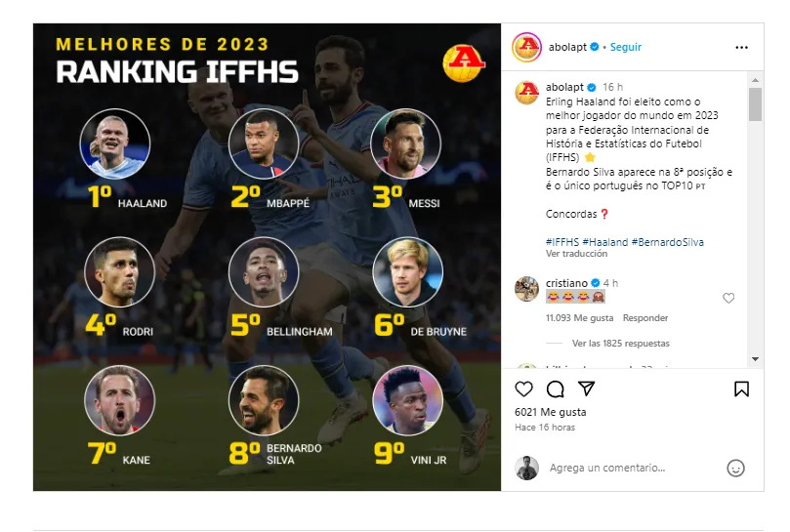790x532 pixels.
Task: Reply to cristiano's comment via Responder
Action: click(645, 318)
